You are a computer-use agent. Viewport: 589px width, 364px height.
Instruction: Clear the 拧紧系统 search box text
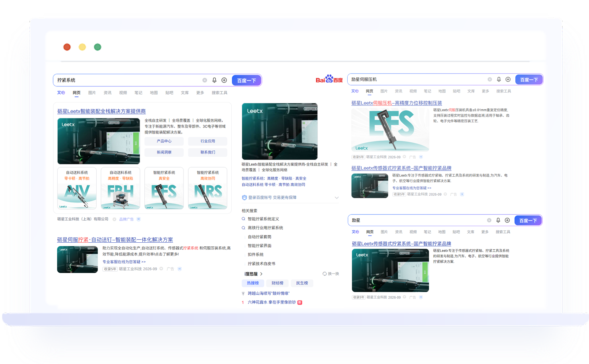click(205, 80)
